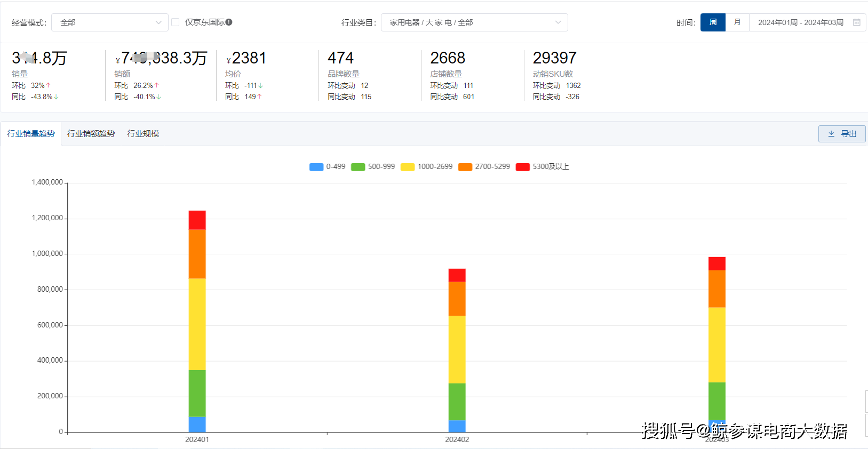Click the blue segment of the 202402 bar
The height and width of the screenshot is (449, 868).
(457, 426)
